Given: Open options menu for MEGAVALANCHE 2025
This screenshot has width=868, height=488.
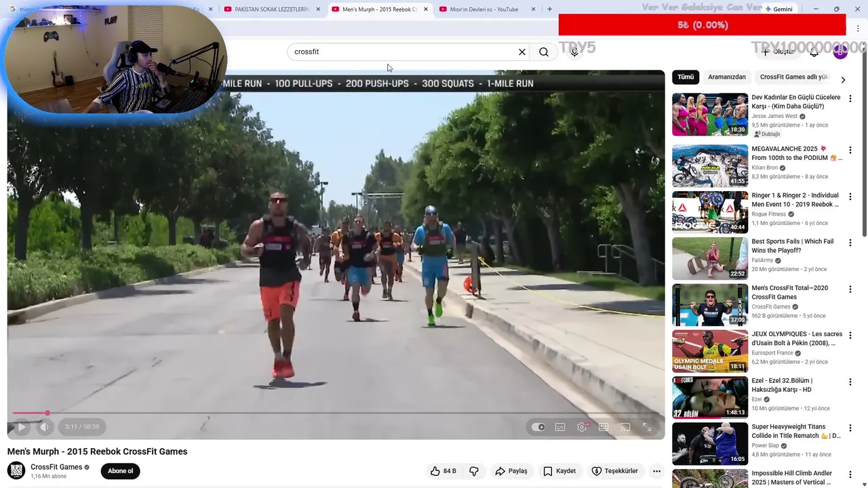Looking at the screenshot, I should pos(850,150).
